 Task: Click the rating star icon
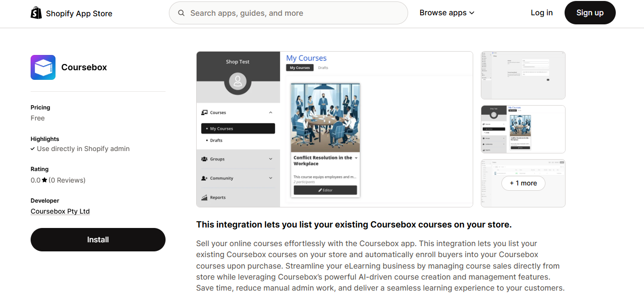[x=44, y=180]
